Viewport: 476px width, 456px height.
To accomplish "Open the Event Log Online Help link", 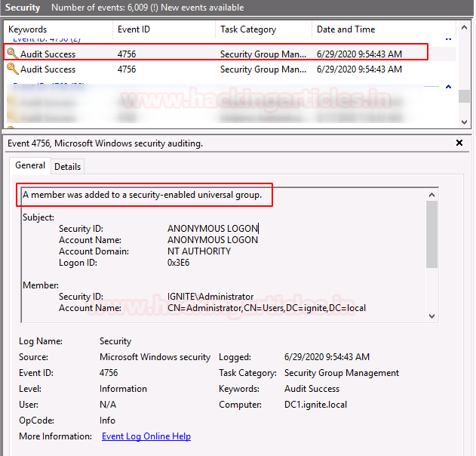I will [146, 436].
